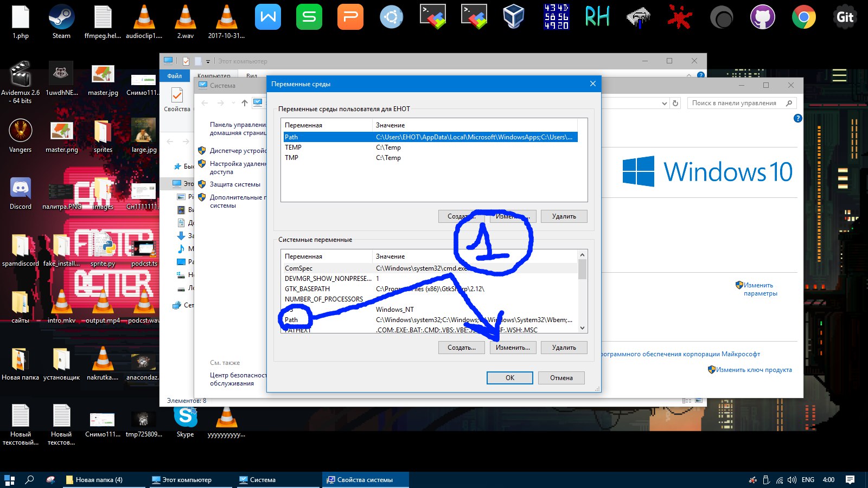This screenshot has height=488, width=868.
Task: Click the help icon in Система window
Action: [797, 118]
